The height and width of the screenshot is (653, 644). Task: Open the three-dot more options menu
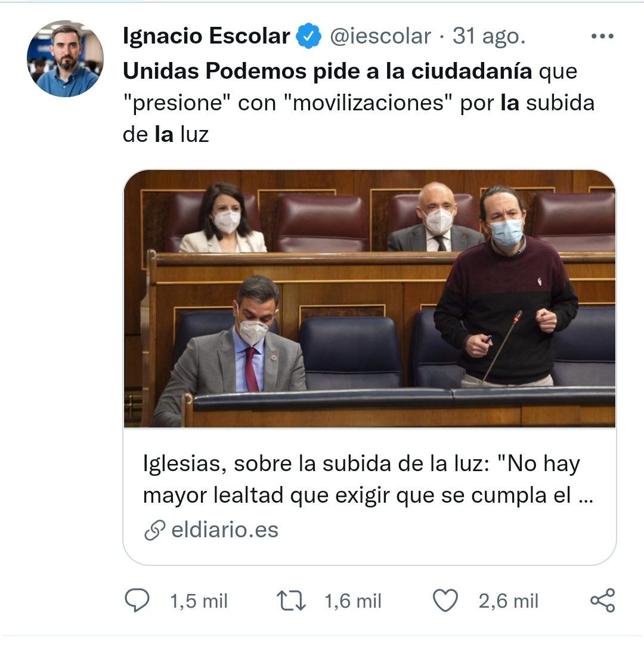pyautogui.click(x=602, y=36)
